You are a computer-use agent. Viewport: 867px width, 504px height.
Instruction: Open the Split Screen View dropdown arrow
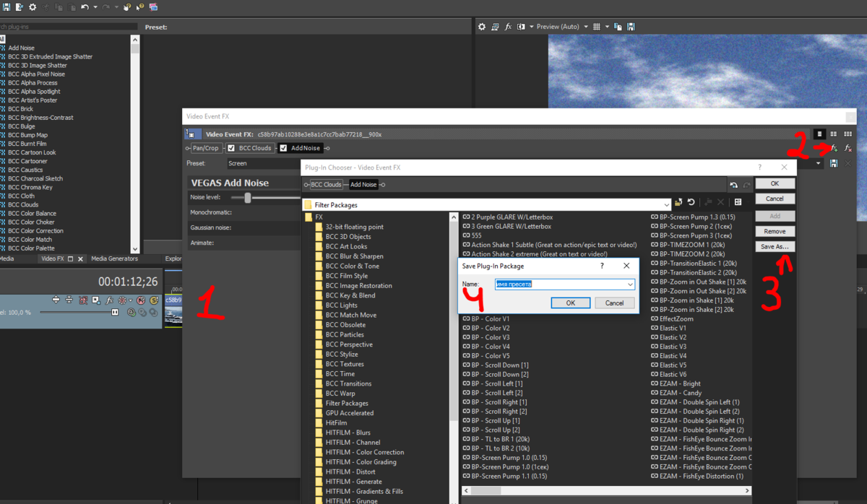pos(531,27)
